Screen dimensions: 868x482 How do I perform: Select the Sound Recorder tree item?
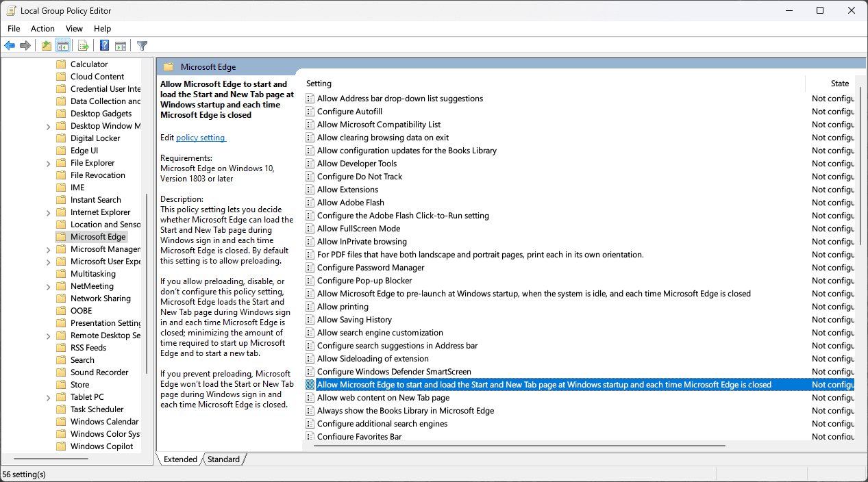tap(99, 372)
